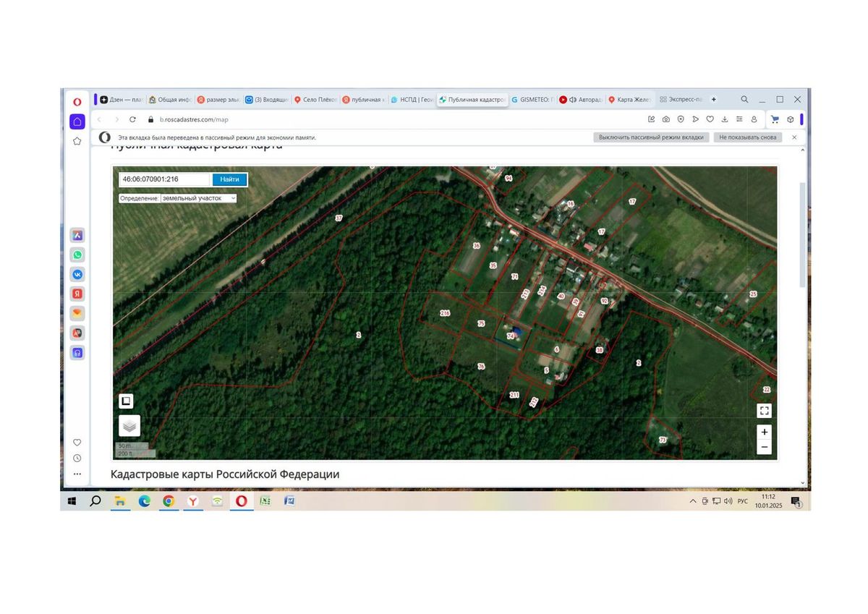Open Windows taskbar search
Viewport: 868px width, 614px height.
[x=95, y=500]
